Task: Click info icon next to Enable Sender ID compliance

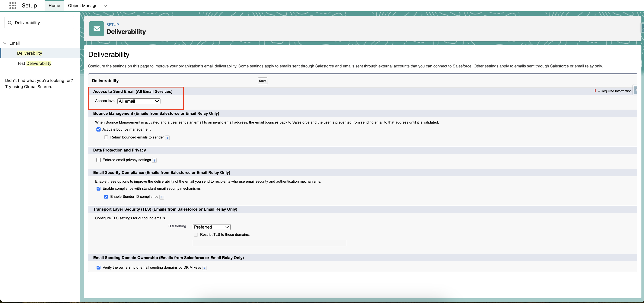Action: coord(162,197)
